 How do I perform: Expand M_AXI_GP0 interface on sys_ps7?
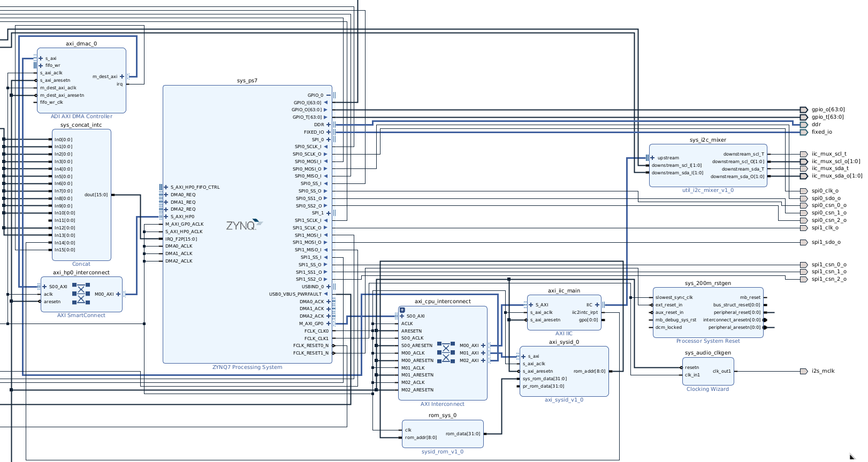(x=329, y=324)
